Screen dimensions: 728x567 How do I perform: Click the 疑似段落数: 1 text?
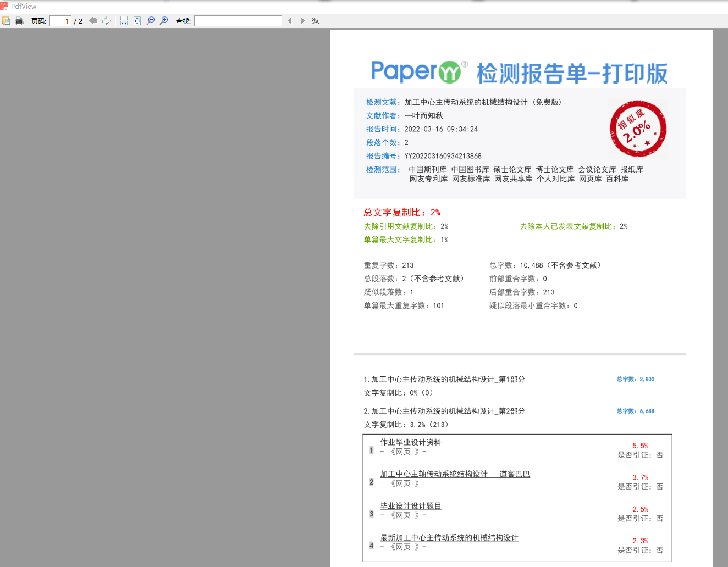(388, 292)
